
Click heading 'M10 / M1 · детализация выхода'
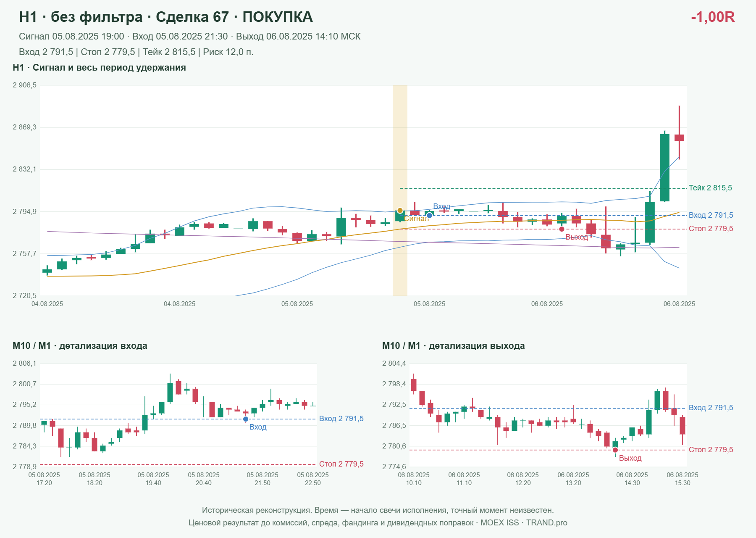[454, 346]
